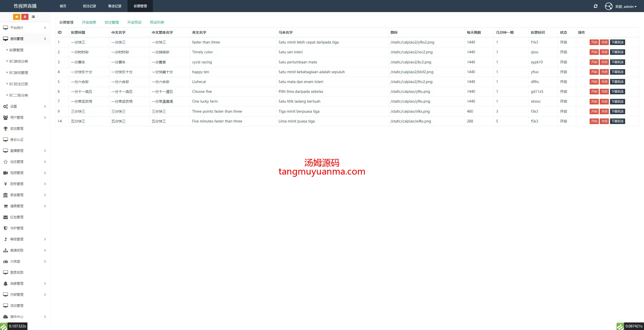Open the 预设列表 tab link
This screenshot has height=330, width=644.
157,22
